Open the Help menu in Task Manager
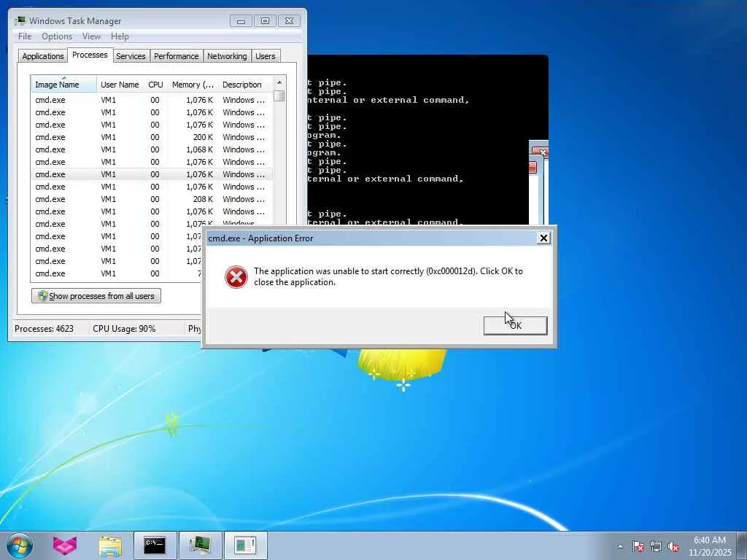This screenshot has width=747, height=560. (120, 36)
